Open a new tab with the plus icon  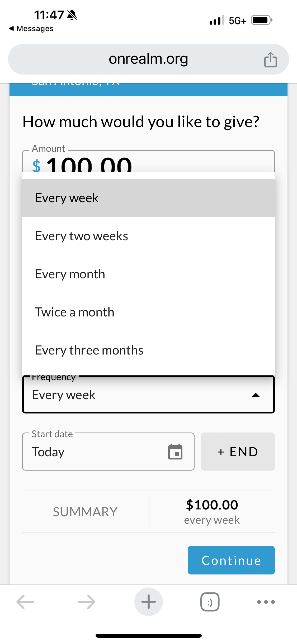point(148,602)
